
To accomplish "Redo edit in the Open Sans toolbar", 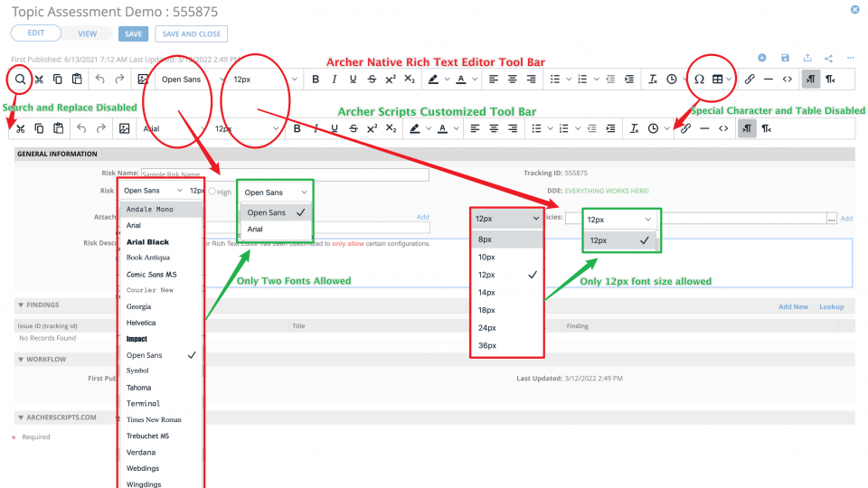I will coord(119,80).
